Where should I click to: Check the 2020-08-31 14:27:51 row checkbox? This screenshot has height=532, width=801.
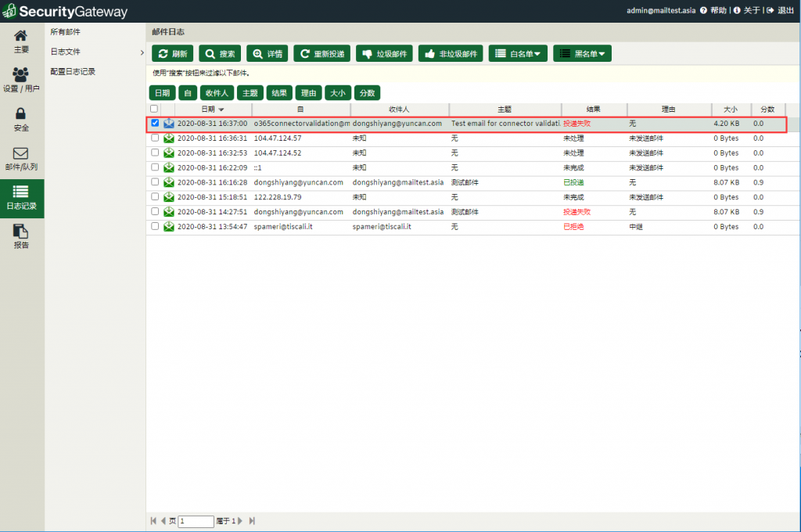[155, 211]
